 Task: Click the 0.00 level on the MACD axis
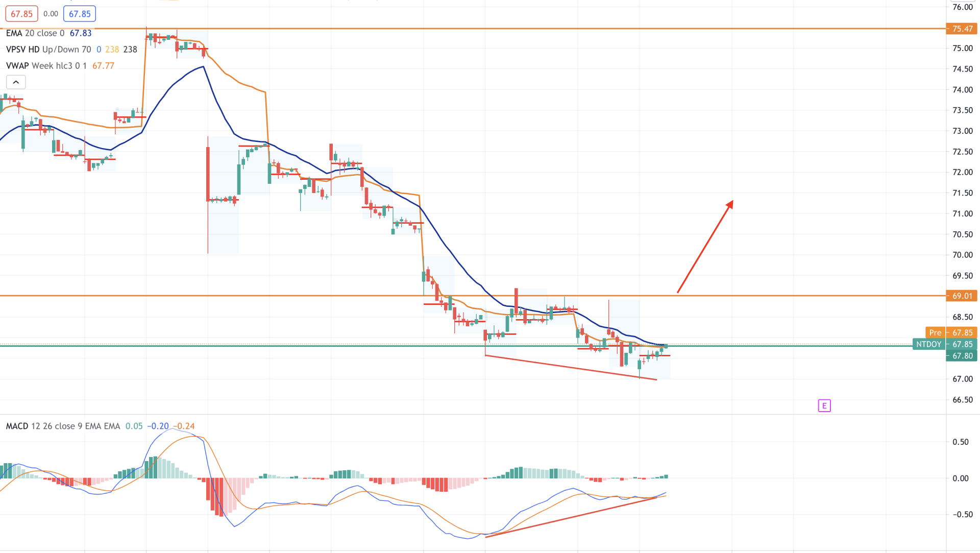(961, 478)
